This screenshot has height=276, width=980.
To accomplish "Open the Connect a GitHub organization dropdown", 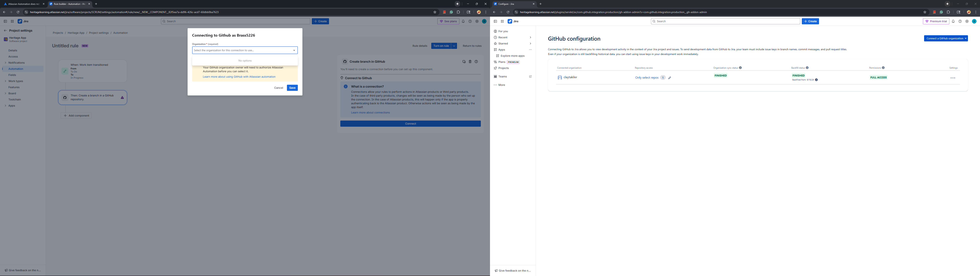I will 946,38.
